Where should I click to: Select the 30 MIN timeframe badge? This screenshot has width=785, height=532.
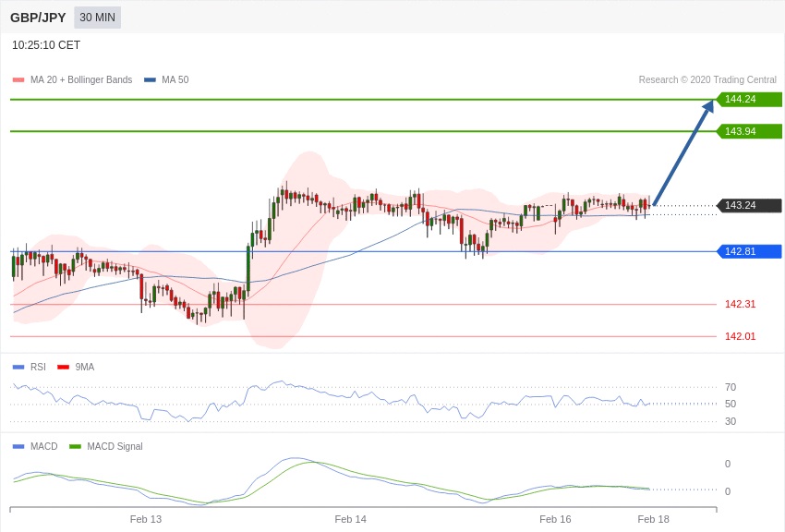[97, 18]
